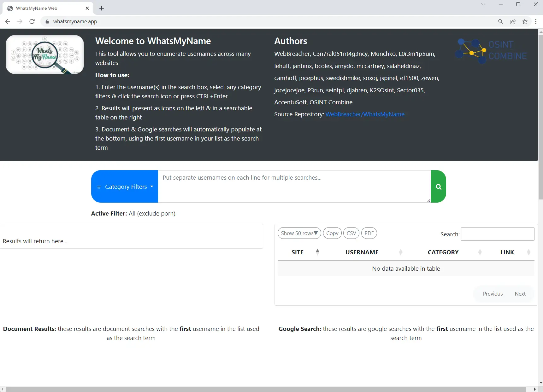
Task: Click the browser reload icon
Action: coord(32,21)
